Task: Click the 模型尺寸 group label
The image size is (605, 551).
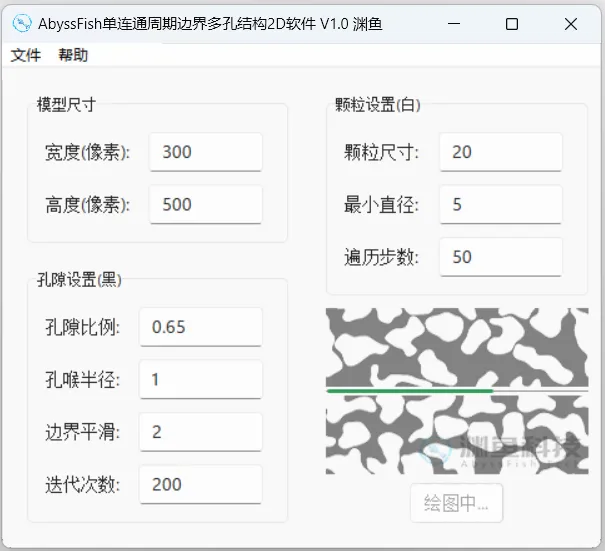Action: (x=66, y=105)
